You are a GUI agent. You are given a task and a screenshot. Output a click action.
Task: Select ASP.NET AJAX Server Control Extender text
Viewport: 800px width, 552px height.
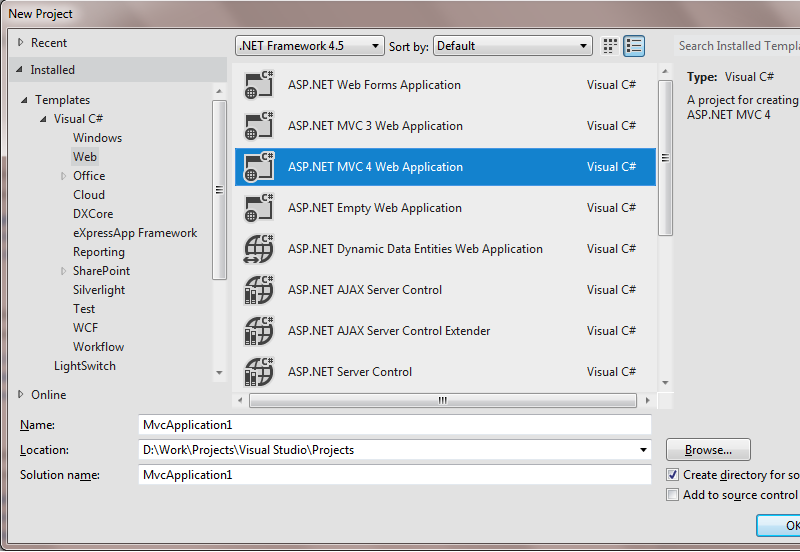(x=389, y=331)
